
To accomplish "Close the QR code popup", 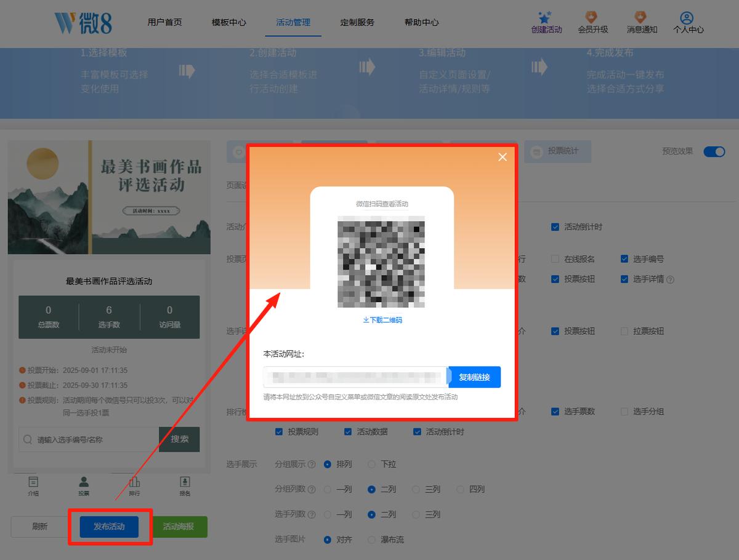I will [x=503, y=157].
